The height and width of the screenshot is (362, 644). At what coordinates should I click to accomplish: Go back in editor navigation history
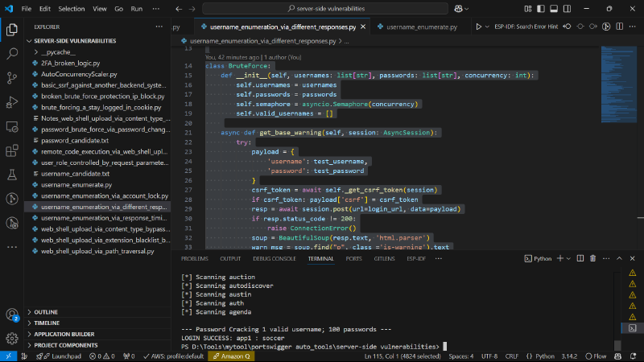[x=179, y=9]
